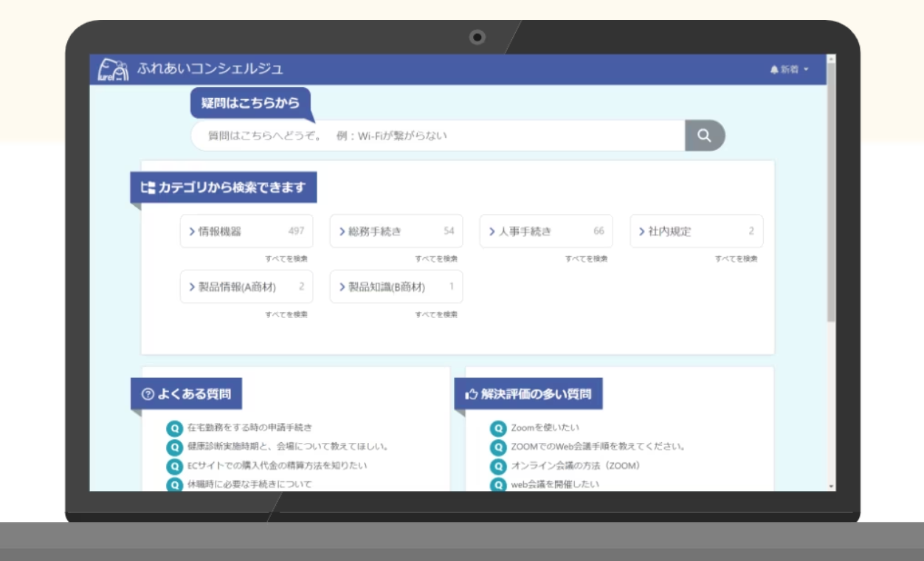Expand the 情報機器 category

pos(246,231)
